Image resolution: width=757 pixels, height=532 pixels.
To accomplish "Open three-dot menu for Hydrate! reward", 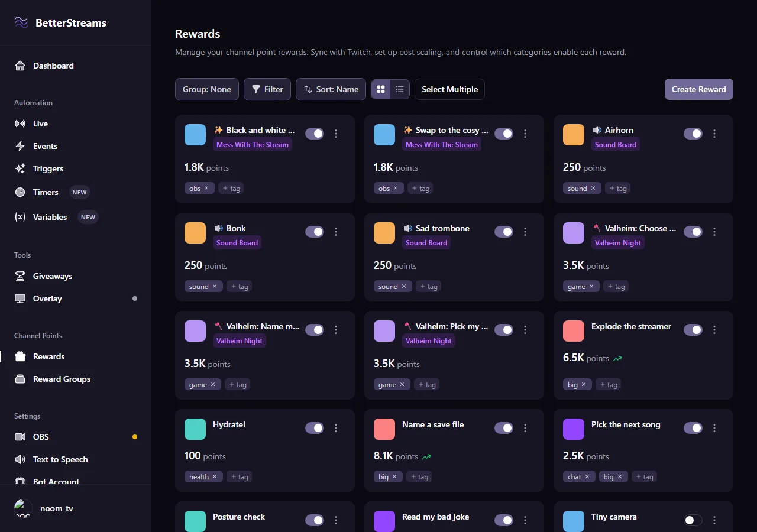I will click(x=336, y=428).
